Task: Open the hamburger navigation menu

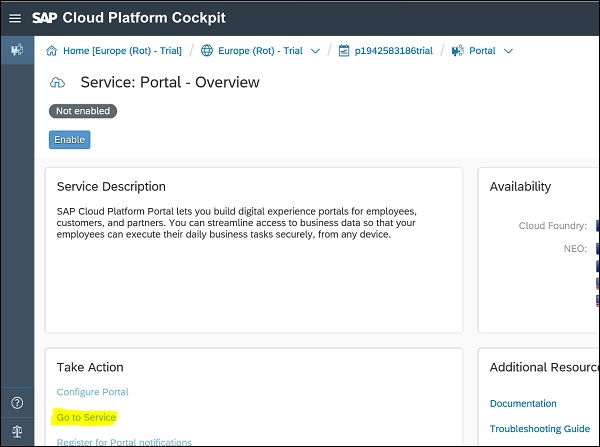Action: tap(15, 18)
